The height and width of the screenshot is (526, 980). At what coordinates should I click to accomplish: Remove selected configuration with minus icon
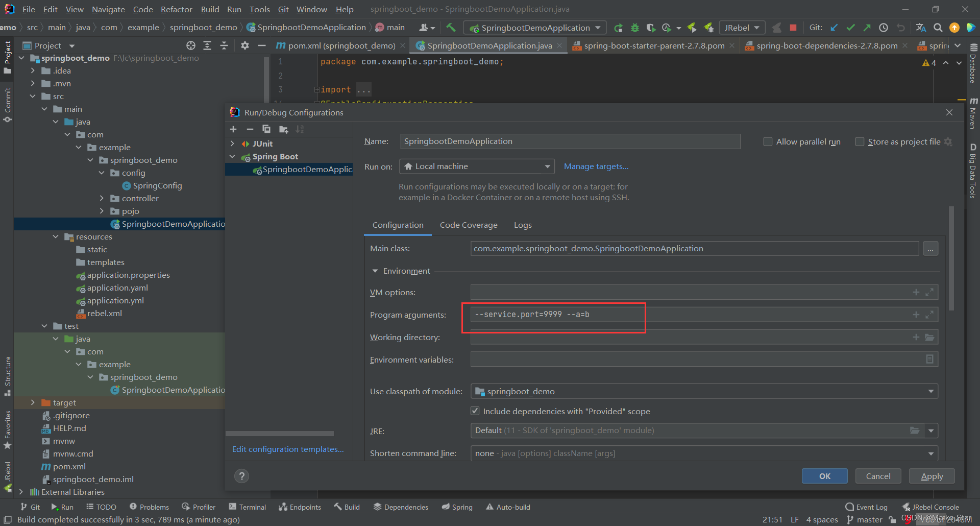250,129
